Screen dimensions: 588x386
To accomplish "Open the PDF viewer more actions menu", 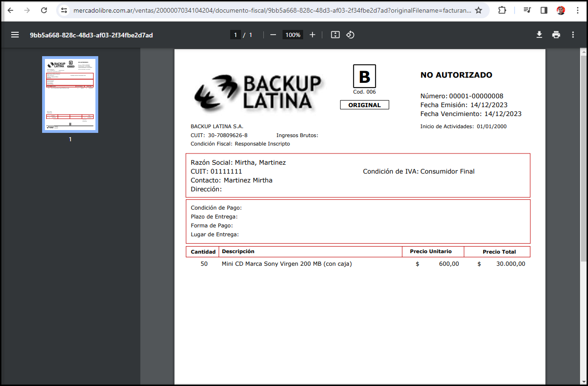I will tap(573, 35).
